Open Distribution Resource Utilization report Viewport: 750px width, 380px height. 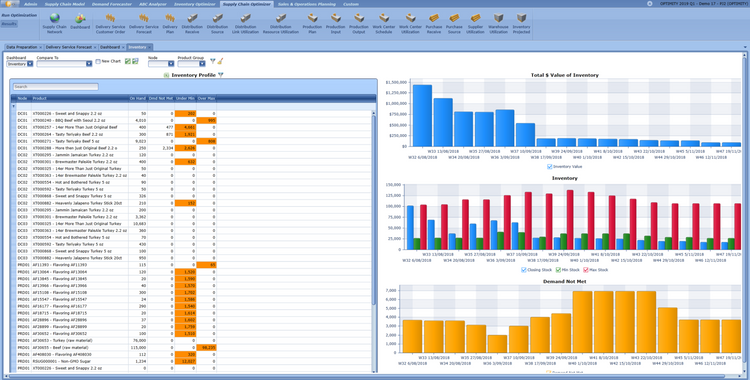(281, 23)
